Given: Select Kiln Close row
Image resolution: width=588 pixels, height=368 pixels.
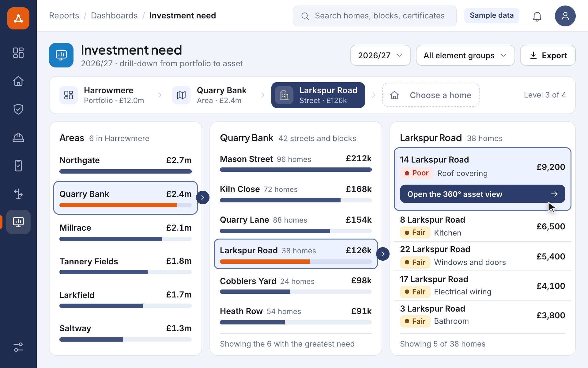Looking at the screenshot, I should click(296, 194).
